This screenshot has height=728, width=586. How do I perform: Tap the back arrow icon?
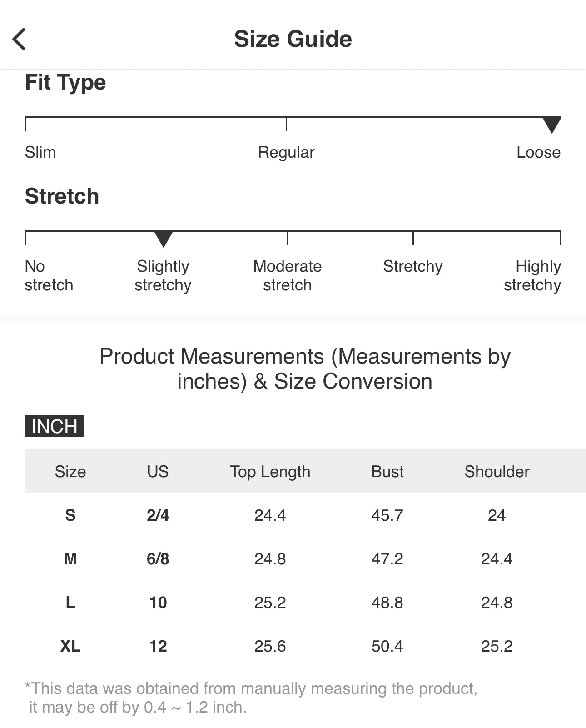19,39
